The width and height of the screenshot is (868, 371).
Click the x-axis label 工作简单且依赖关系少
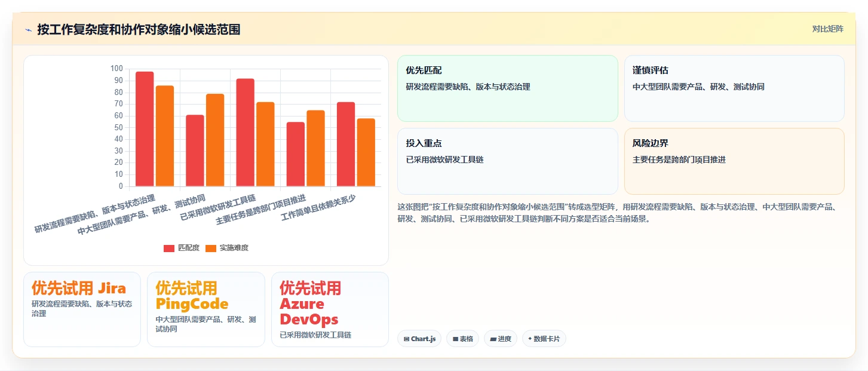tap(318, 208)
